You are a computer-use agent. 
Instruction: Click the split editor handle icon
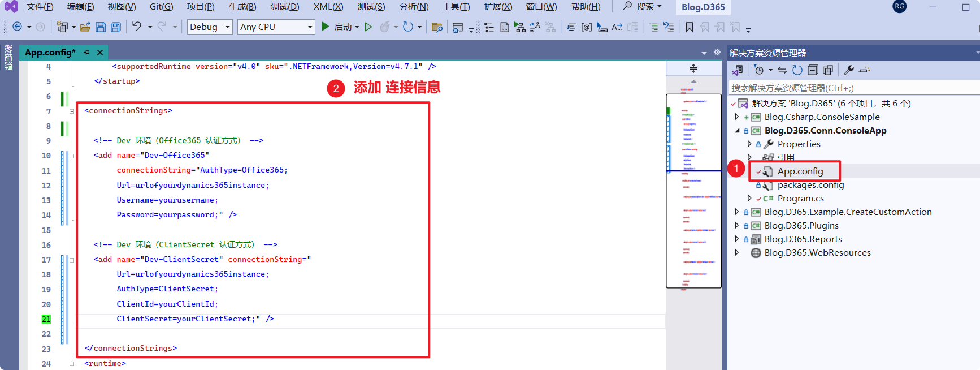coord(693,68)
